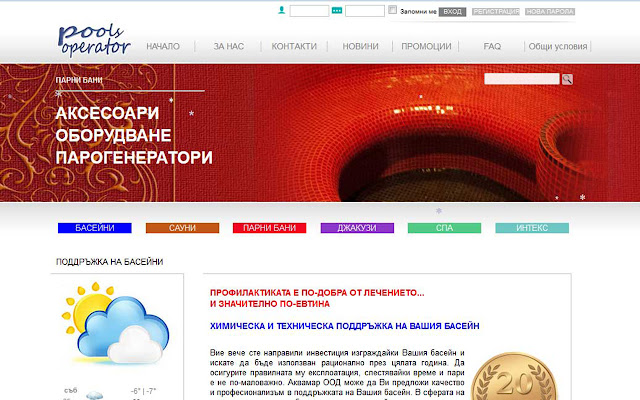
Task: Click the -6° | -7° temperature text
Action: pyautogui.click(x=143, y=391)
